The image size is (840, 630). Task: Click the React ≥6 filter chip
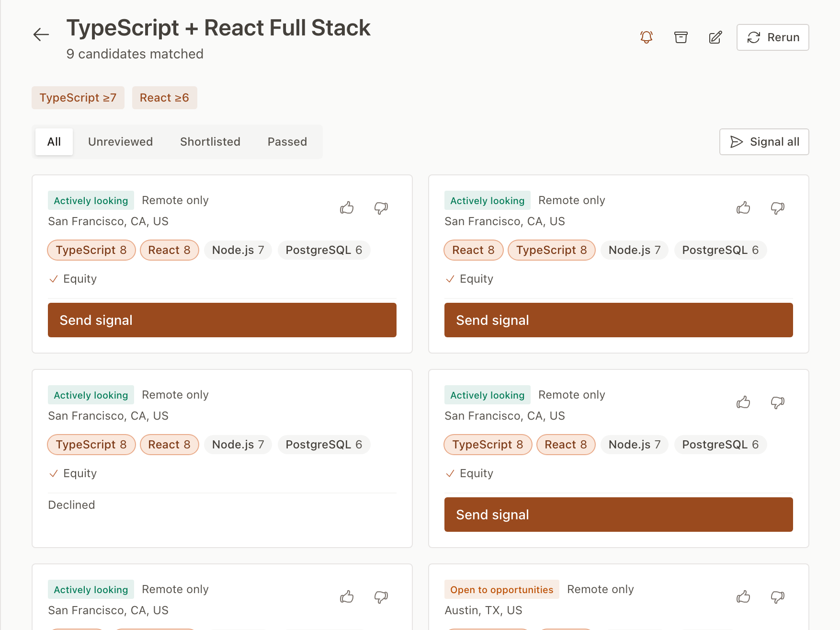(164, 98)
